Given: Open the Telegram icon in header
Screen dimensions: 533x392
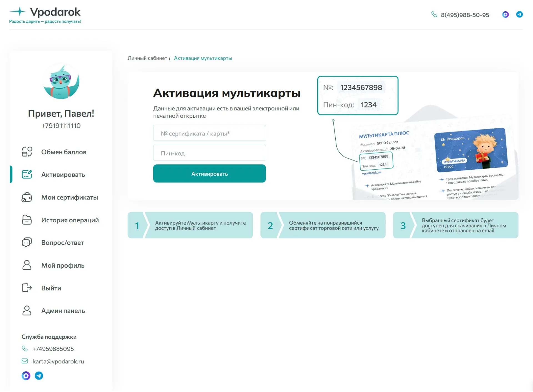Looking at the screenshot, I should click(x=519, y=14).
